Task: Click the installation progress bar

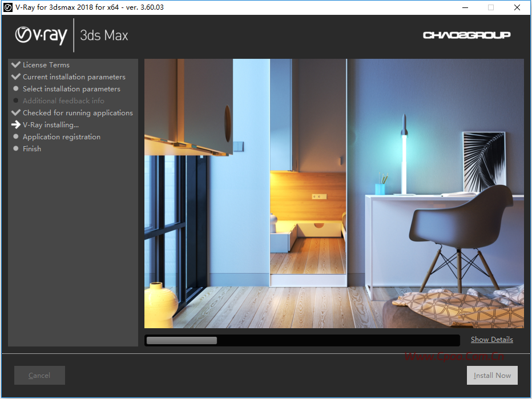Action: (302, 340)
